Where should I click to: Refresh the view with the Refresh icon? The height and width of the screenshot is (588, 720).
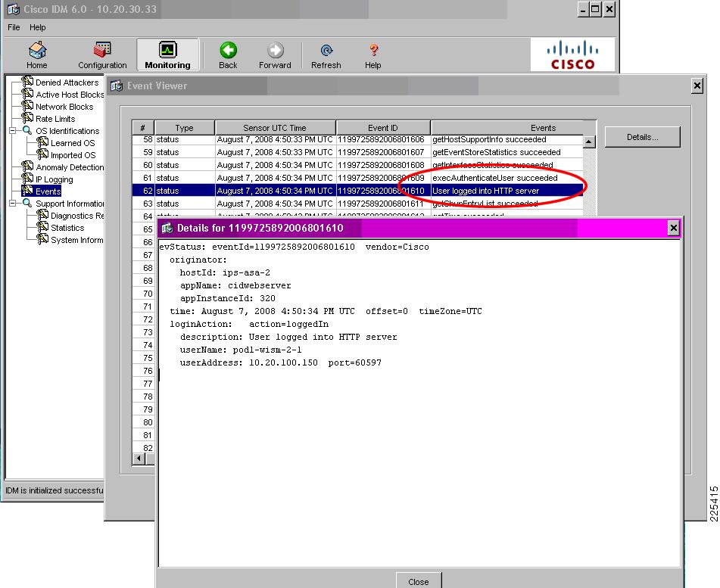pos(326,50)
